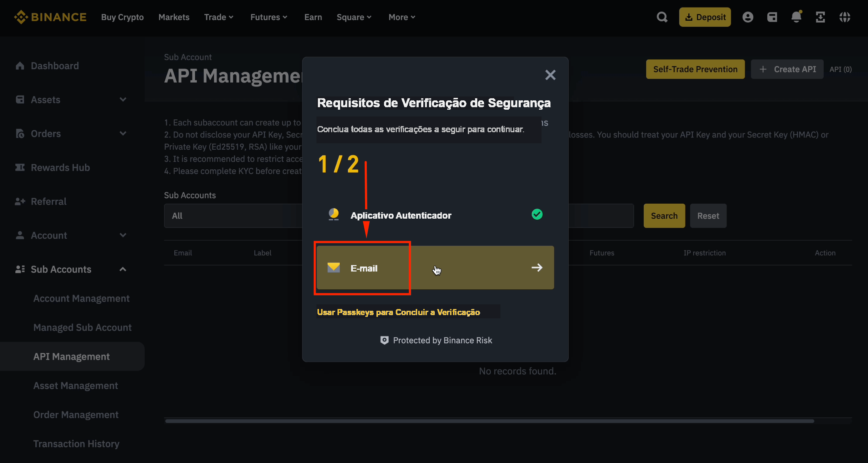Open the Sub Accounts All dropdown
Viewport: 868px width, 463px height.
tap(233, 216)
